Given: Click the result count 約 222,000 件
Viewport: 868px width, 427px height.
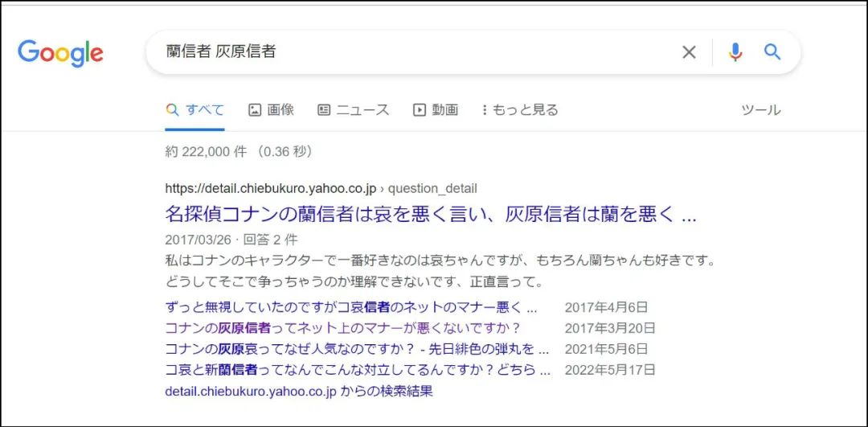Looking at the screenshot, I should pyautogui.click(x=206, y=151).
